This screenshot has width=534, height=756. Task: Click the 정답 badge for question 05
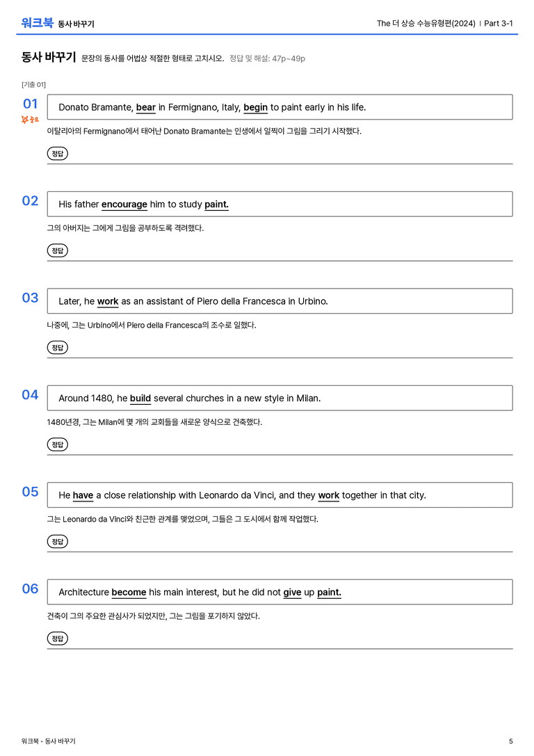pyautogui.click(x=57, y=541)
